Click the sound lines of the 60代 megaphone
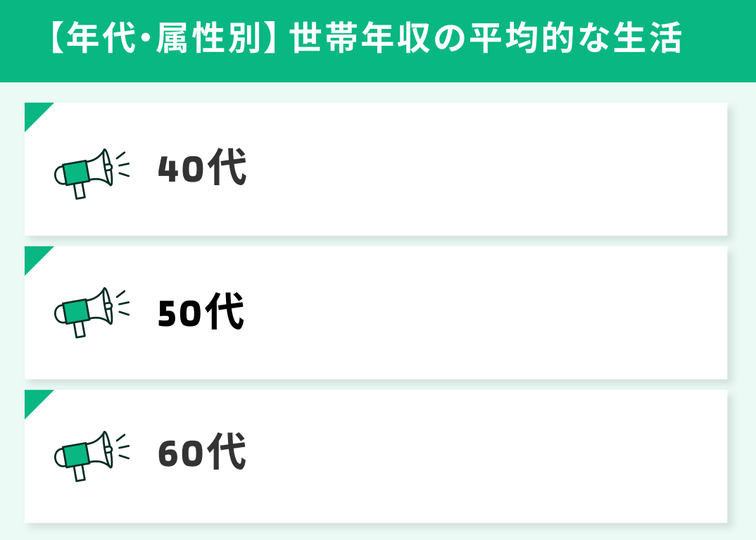The height and width of the screenshot is (540, 756). coord(122,448)
